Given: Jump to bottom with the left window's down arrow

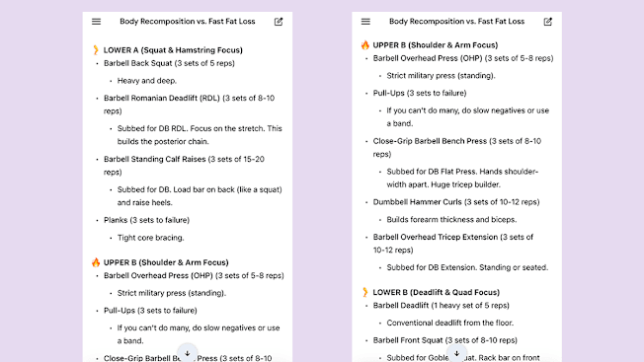Looking at the screenshot, I should [x=188, y=353].
